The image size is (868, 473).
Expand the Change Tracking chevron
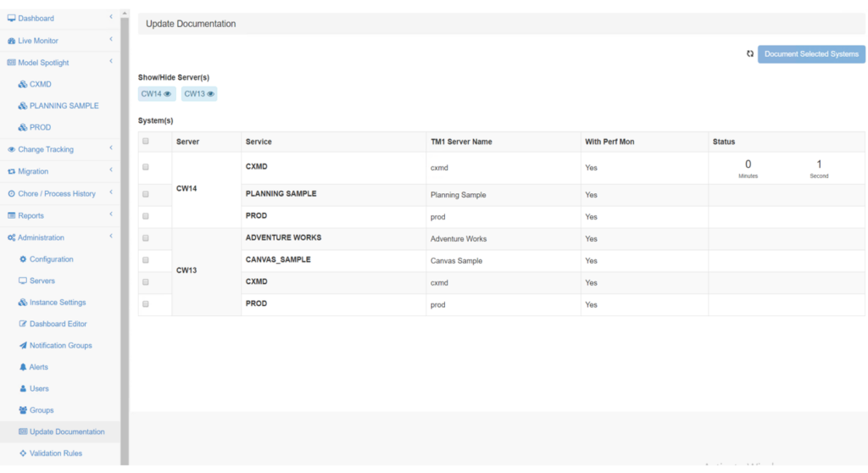(111, 149)
